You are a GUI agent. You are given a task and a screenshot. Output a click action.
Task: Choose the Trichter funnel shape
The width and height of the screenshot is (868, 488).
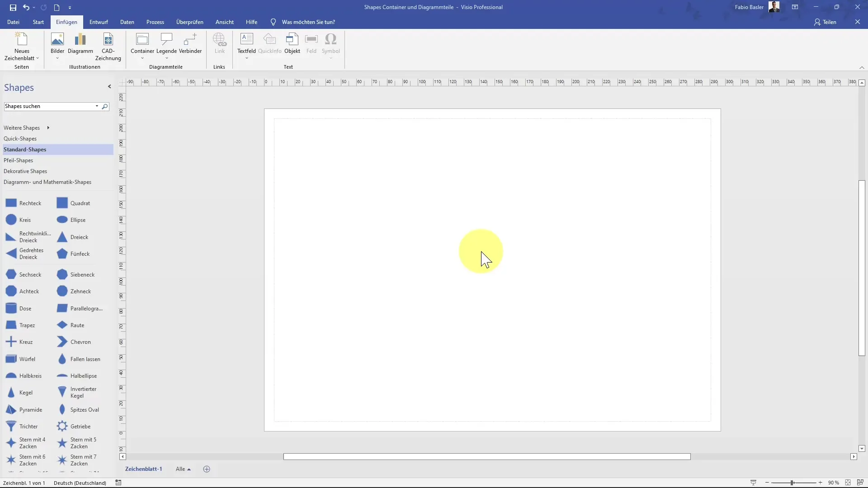[x=22, y=427]
